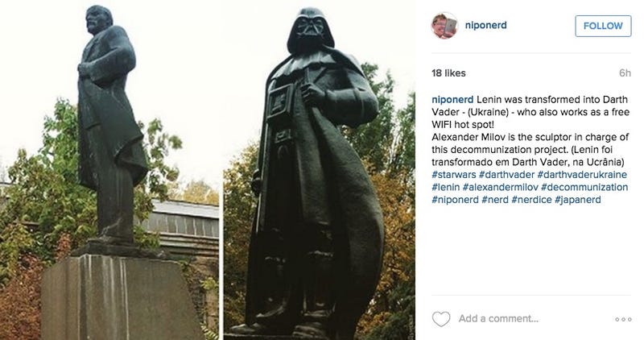Open the #starwars hashtag
Viewport: 644px width, 340px height.
[454, 175]
